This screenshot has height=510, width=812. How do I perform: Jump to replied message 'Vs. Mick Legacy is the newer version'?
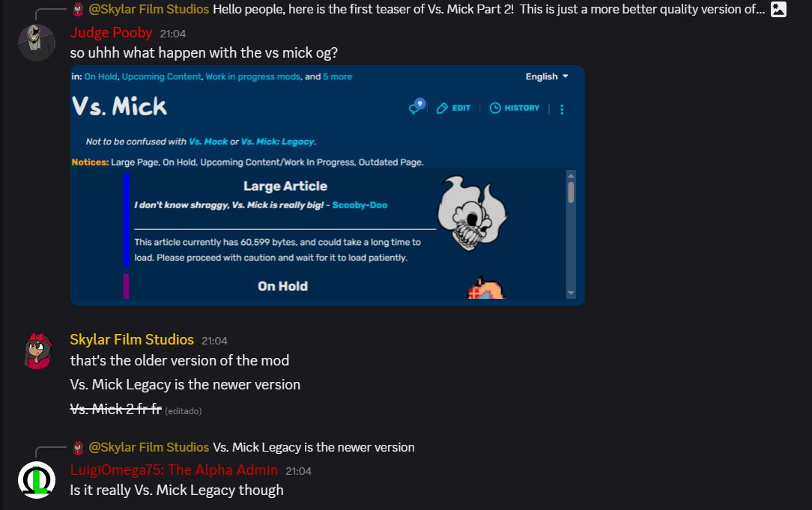tap(314, 447)
